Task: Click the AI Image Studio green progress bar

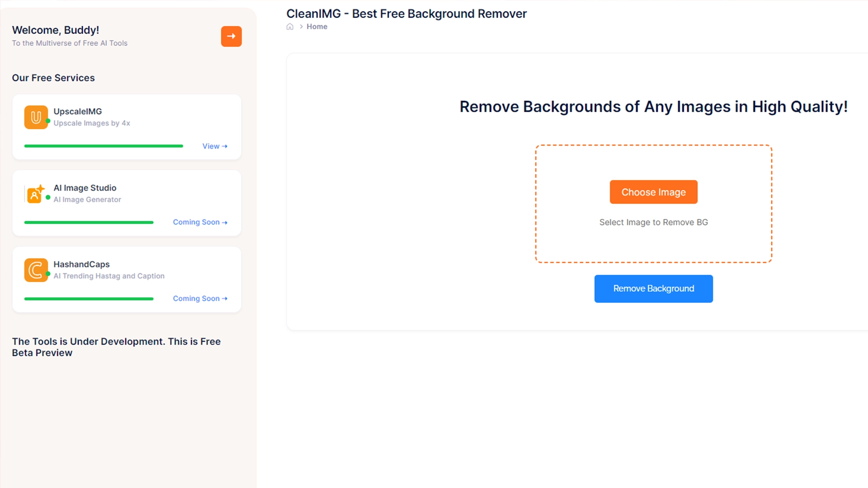Action: 89,222
